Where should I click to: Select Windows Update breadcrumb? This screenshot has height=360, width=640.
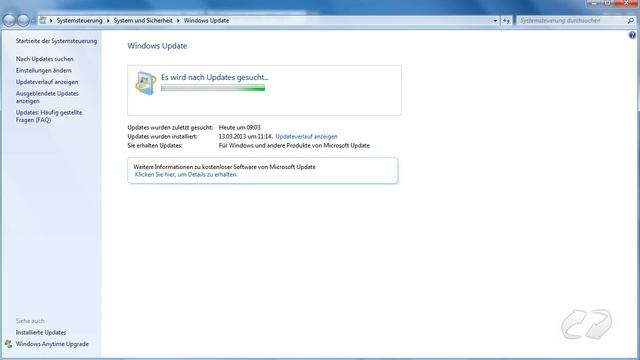(x=206, y=20)
